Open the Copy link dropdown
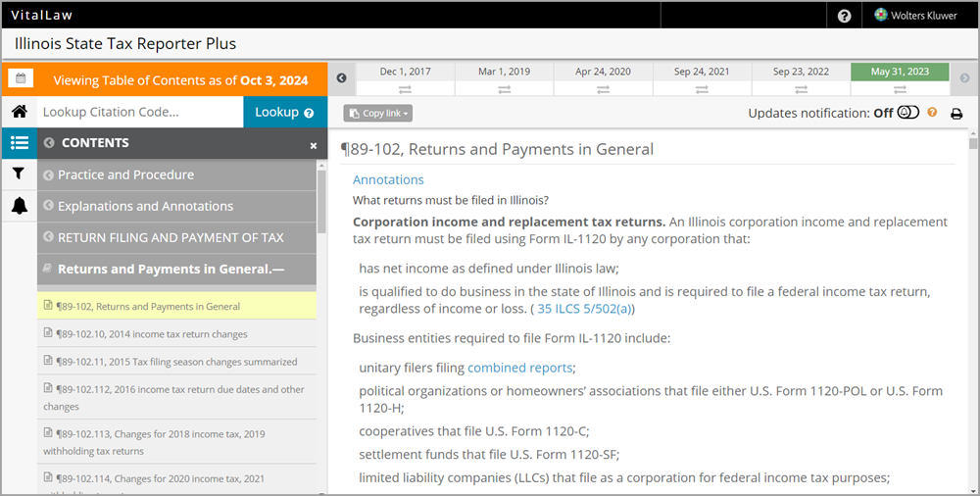980x496 pixels. pyautogui.click(x=377, y=113)
